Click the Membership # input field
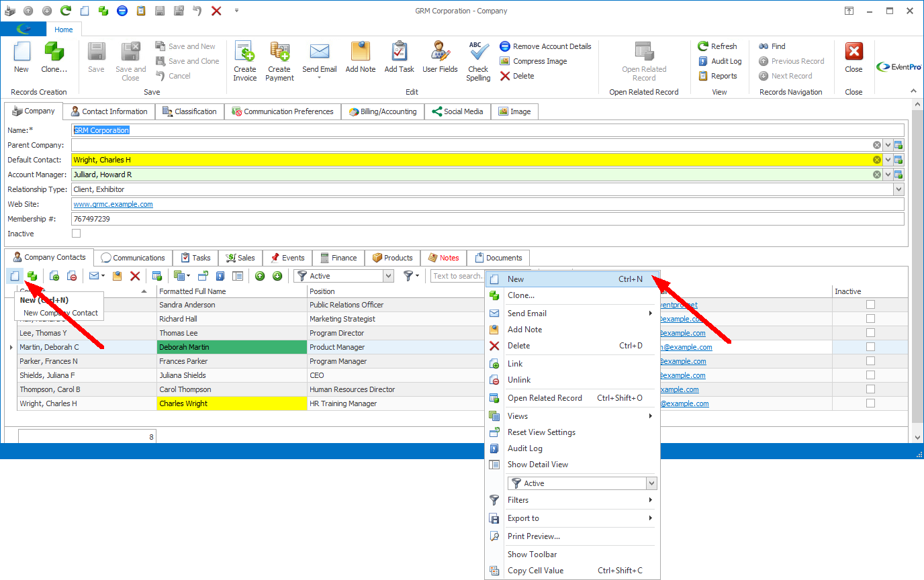The width and height of the screenshot is (924, 580). point(488,219)
